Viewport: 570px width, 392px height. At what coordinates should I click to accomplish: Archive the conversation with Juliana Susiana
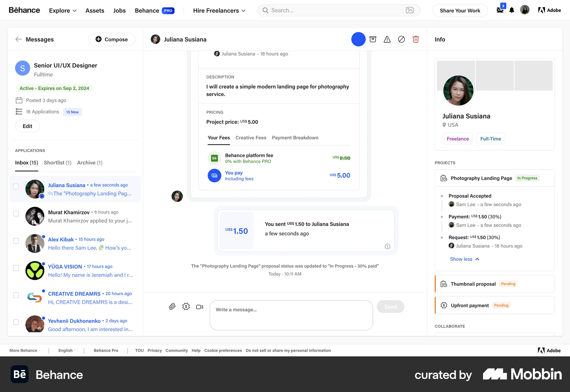click(373, 39)
